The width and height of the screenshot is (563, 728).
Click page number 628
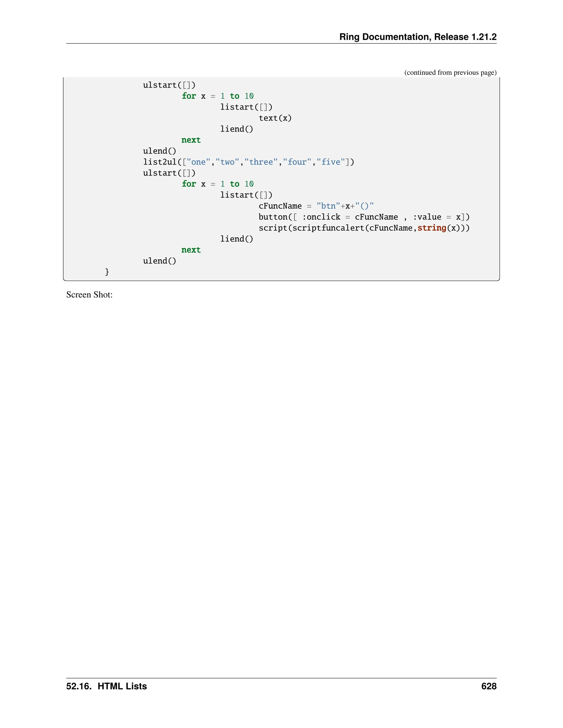point(489,686)
